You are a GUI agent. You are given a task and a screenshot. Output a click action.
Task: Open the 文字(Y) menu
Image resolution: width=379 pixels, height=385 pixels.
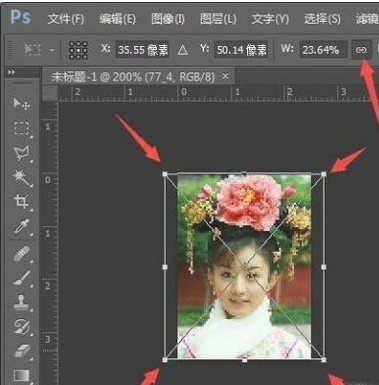(x=270, y=19)
